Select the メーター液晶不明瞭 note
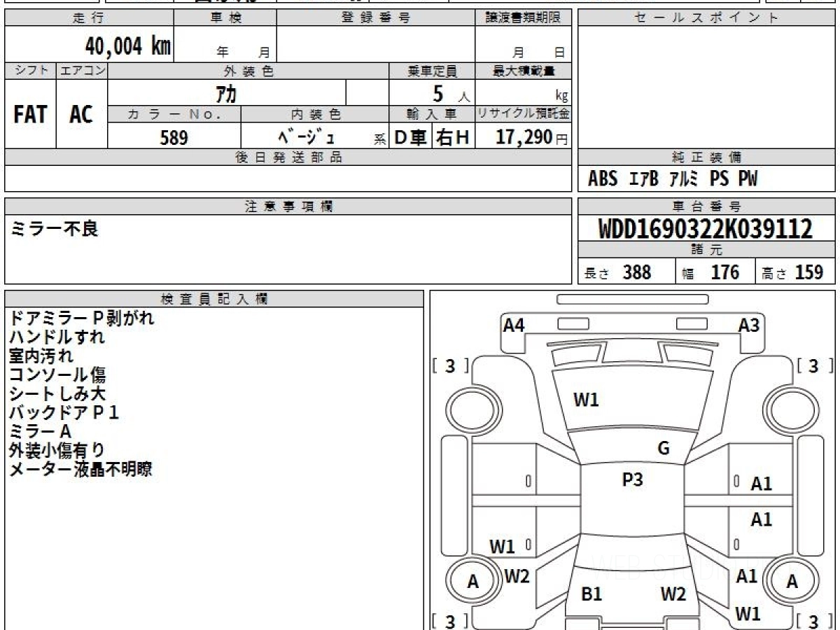This screenshot has width=840, height=630. (80, 469)
